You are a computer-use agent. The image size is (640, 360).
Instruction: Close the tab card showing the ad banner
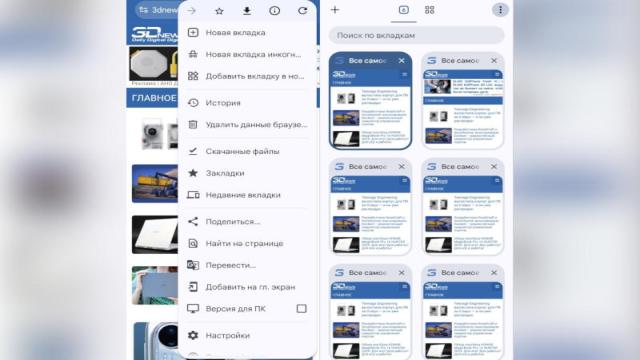[x=494, y=61]
